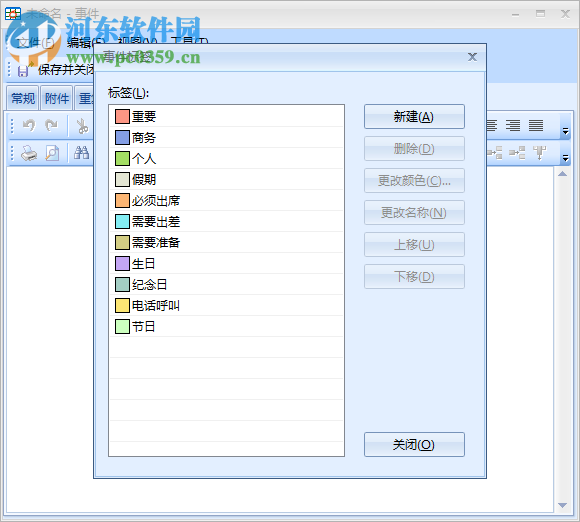The width and height of the screenshot is (580, 522).
Task: Select the 需要准备 label text
Action: [156, 243]
